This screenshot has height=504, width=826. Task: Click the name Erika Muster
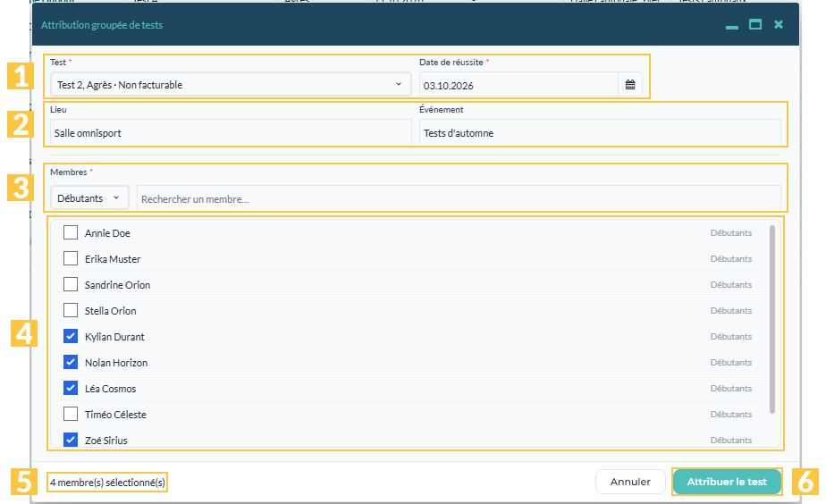(113, 258)
